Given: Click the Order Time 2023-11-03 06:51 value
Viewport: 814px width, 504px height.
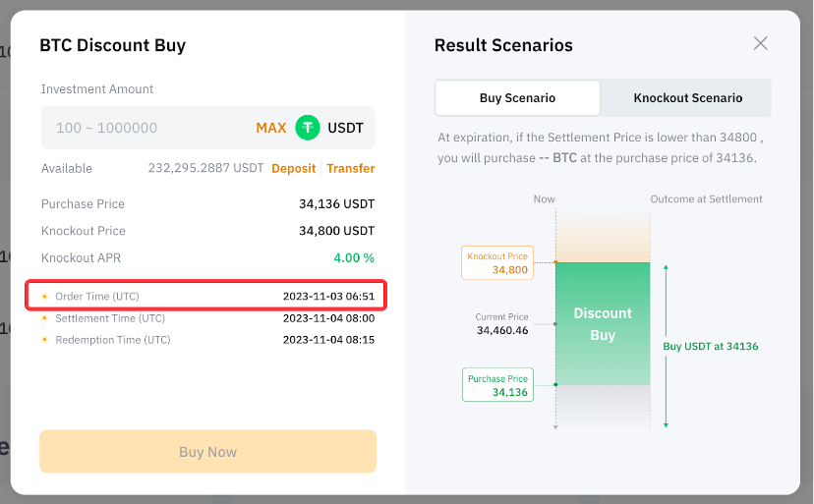Looking at the screenshot, I should (x=328, y=296).
